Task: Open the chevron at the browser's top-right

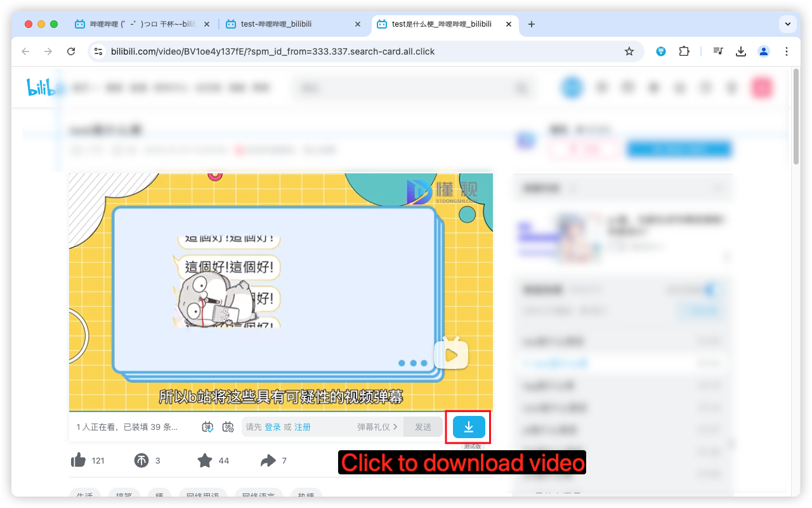Action: [787, 24]
